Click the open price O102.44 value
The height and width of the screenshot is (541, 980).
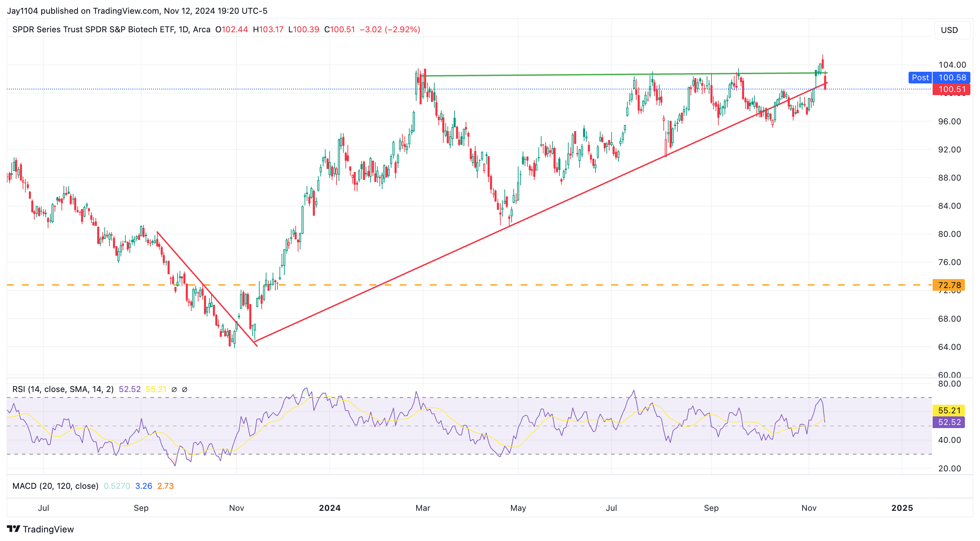pyautogui.click(x=232, y=29)
